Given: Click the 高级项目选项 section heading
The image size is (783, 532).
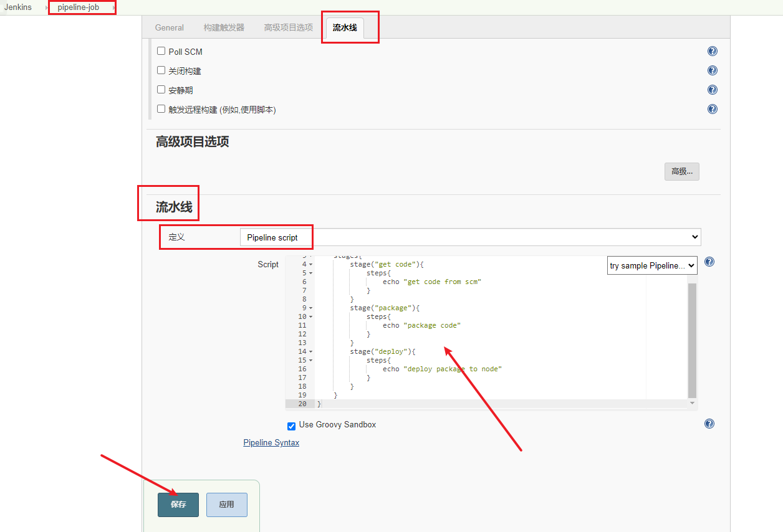Looking at the screenshot, I should point(193,141).
